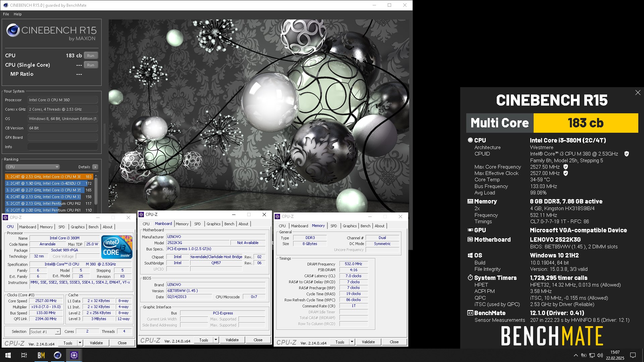The image size is (644, 362).
Task: Click the BenchMate Motherboard section icon
Action: [470, 240]
